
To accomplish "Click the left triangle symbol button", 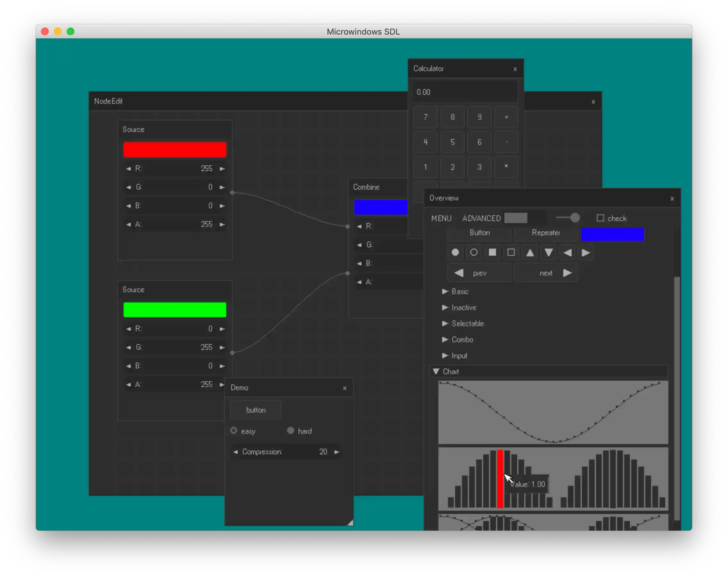I will point(567,252).
